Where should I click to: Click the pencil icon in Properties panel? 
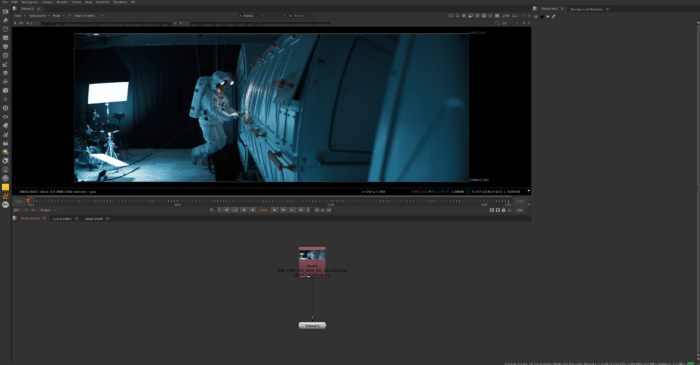coord(554,17)
